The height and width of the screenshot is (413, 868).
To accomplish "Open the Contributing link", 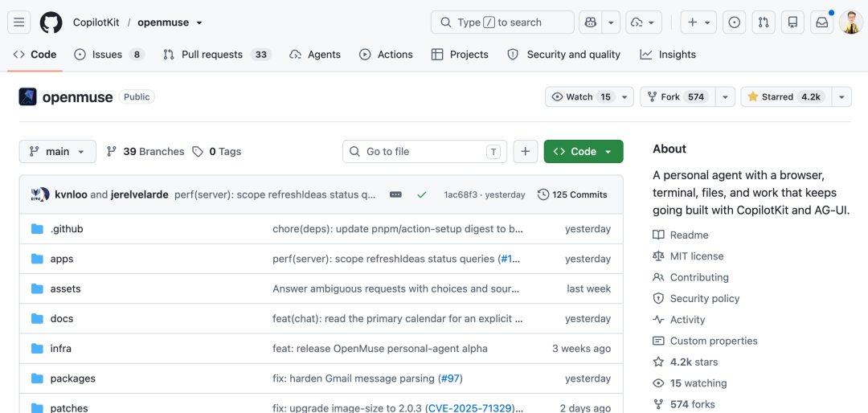I will pyautogui.click(x=690, y=277).
